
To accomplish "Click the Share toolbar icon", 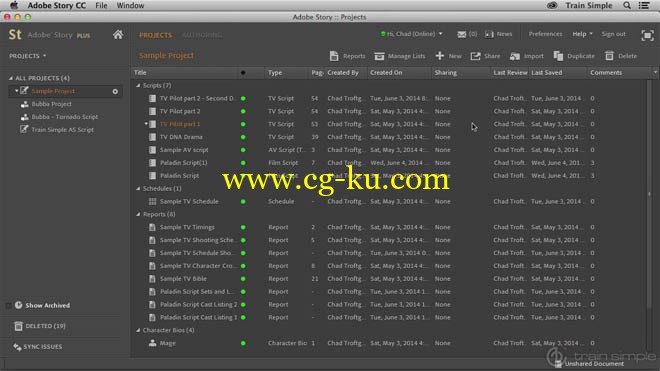I will pos(475,56).
